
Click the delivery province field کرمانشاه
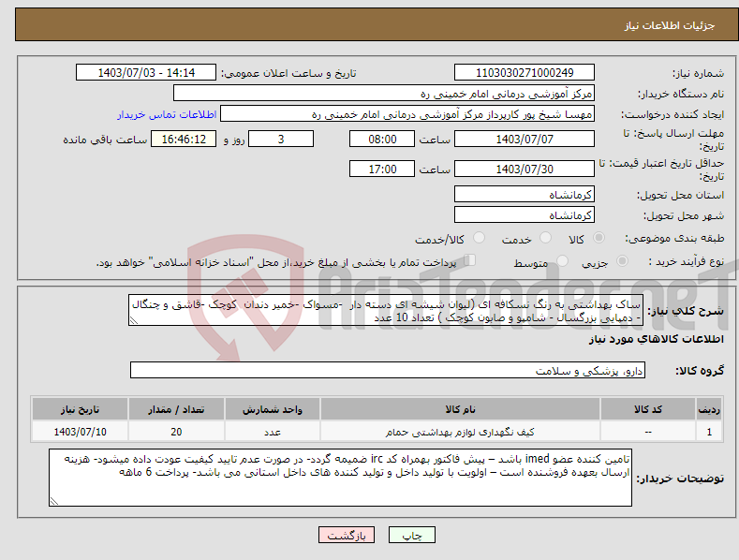[x=525, y=194]
